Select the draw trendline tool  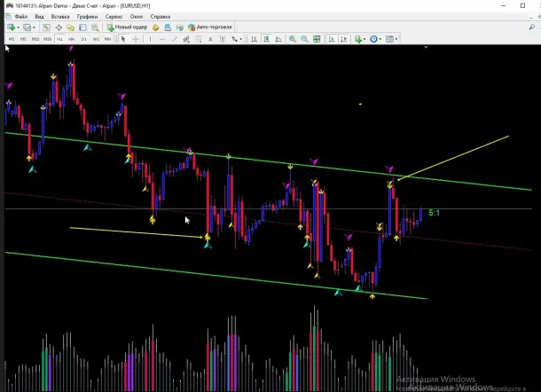coord(173,39)
